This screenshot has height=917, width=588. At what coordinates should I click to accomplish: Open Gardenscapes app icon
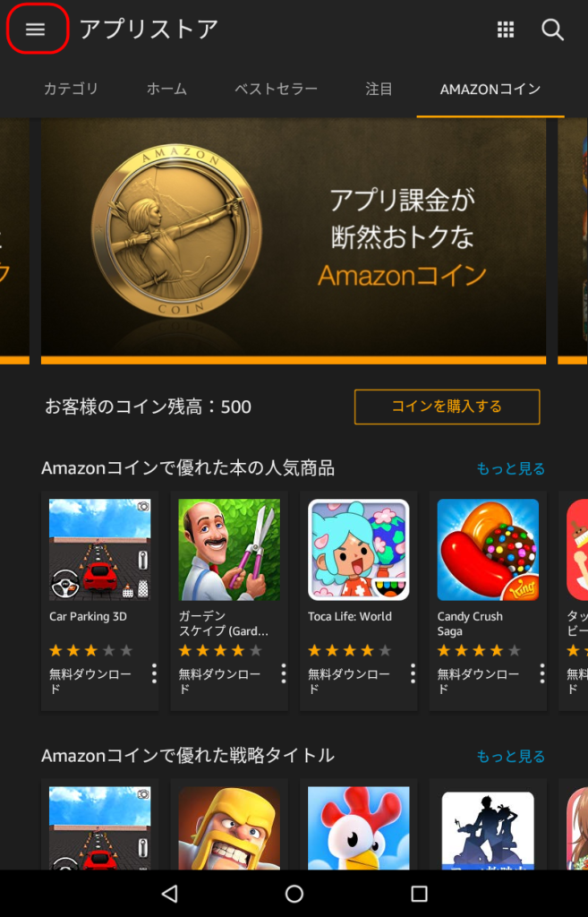(229, 549)
